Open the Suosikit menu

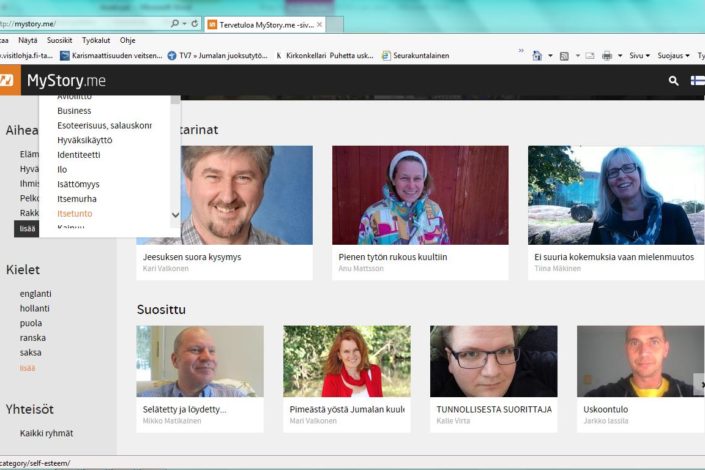[x=59, y=40]
